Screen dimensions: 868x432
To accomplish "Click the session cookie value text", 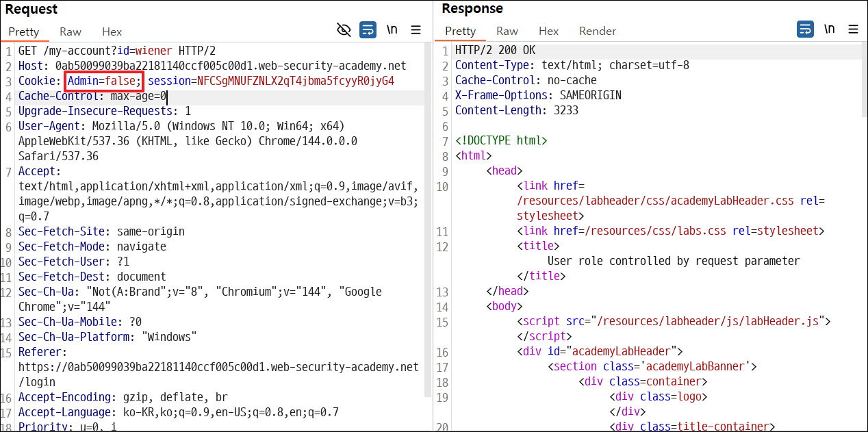I will coord(296,81).
